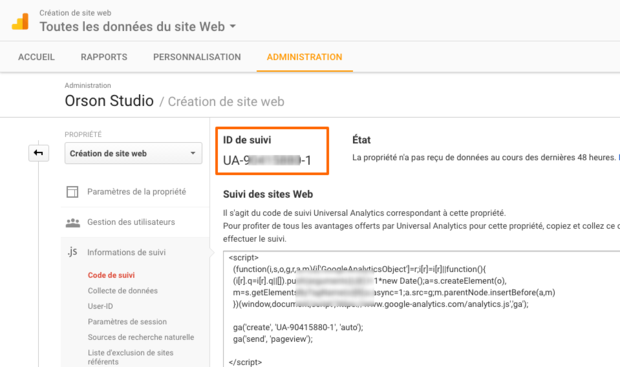This screenshot has width=620, height=367.
Task: Open the RAPPORTS tab
Action: click(104, 57)
